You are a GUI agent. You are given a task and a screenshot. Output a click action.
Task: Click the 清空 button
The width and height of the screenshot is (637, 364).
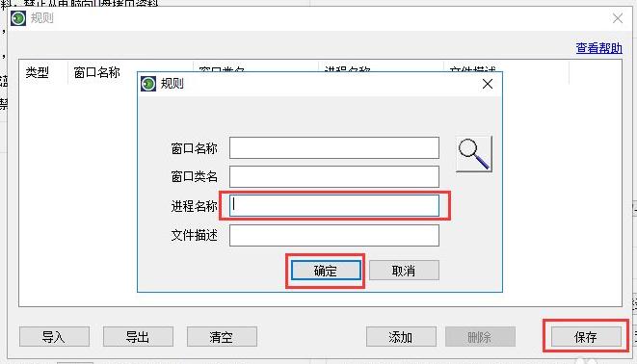pyautogui.click(x=222, y=337)
